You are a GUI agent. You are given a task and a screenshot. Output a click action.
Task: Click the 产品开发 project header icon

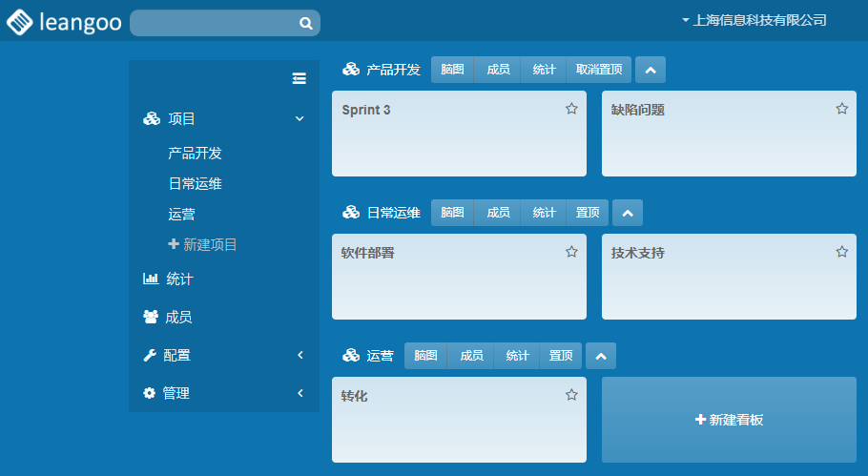point(351,70)
